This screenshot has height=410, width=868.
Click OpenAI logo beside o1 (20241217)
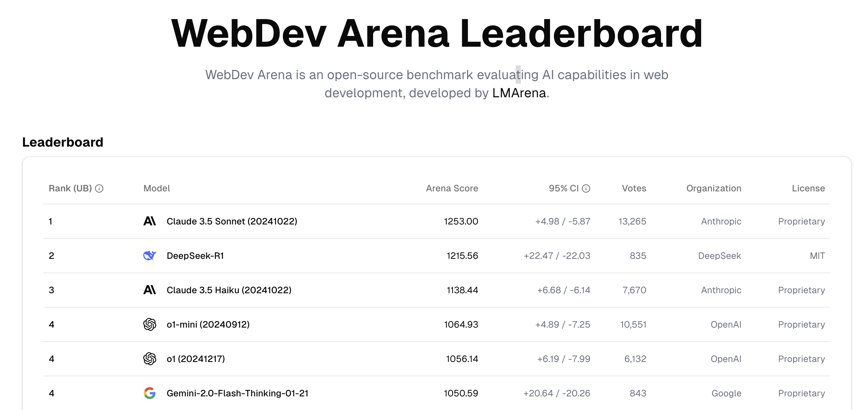pos(150,359)
